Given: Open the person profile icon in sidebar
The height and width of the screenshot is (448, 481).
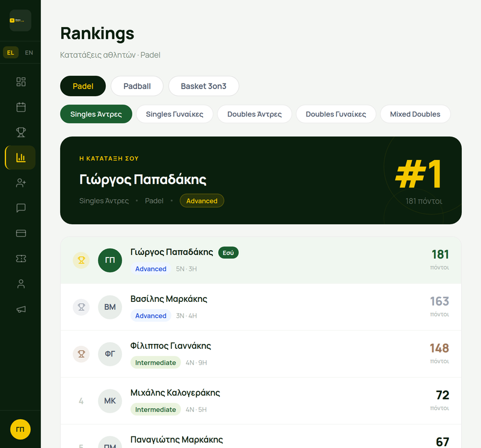Looking at the screenshot, I should [21, 284].
